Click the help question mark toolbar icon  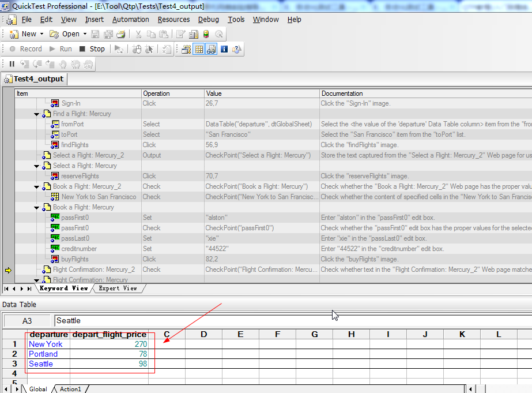236,49
